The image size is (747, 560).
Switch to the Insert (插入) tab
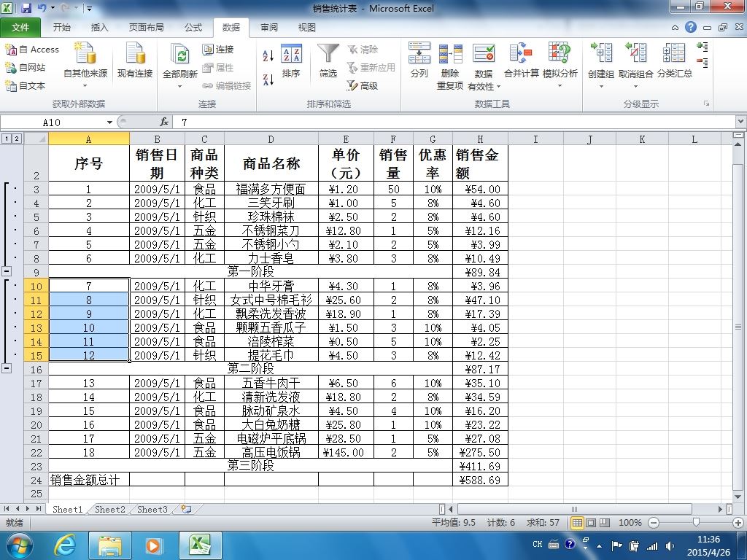pos(99,28)
